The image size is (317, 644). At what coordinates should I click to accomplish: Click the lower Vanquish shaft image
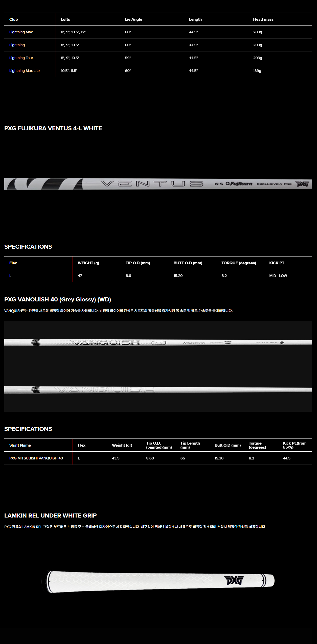158,390
